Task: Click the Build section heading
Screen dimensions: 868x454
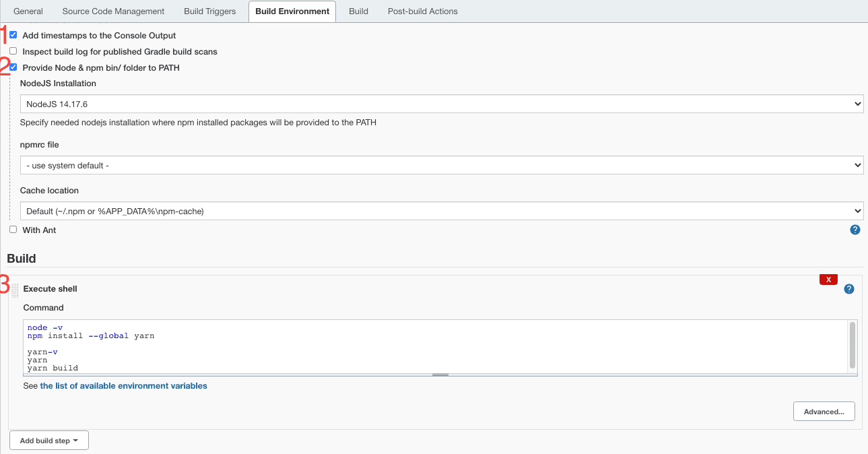Action: click(x=22, y=259)
